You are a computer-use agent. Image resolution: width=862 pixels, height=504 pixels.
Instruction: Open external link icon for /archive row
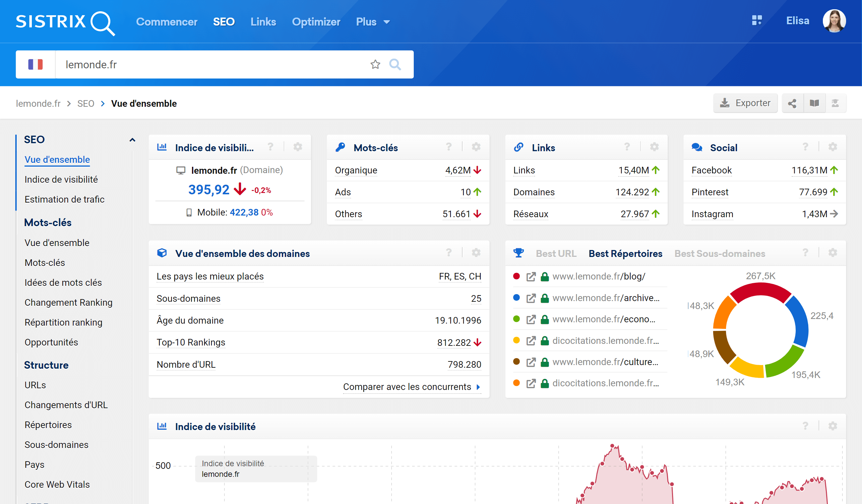click(x=531, y=298)
